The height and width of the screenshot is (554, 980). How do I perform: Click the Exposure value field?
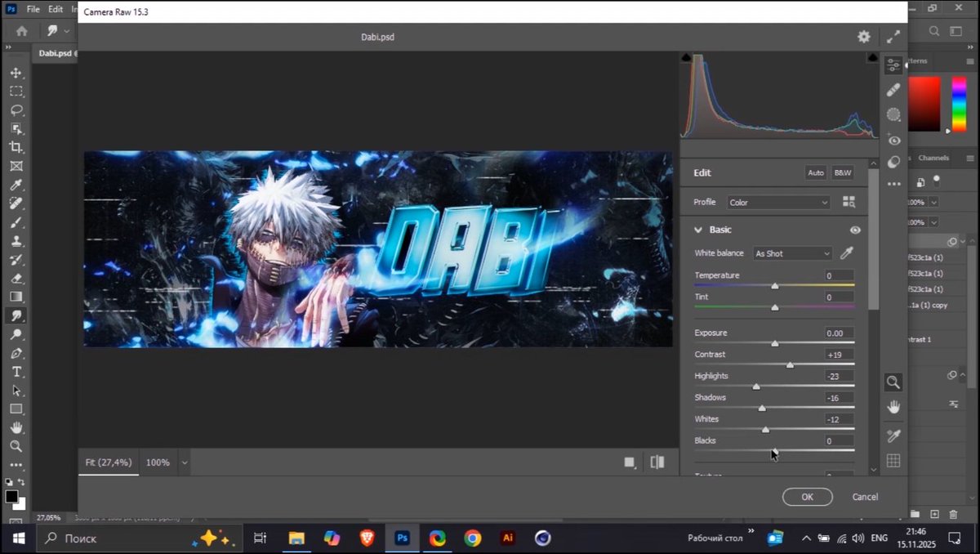click(839, 333)
